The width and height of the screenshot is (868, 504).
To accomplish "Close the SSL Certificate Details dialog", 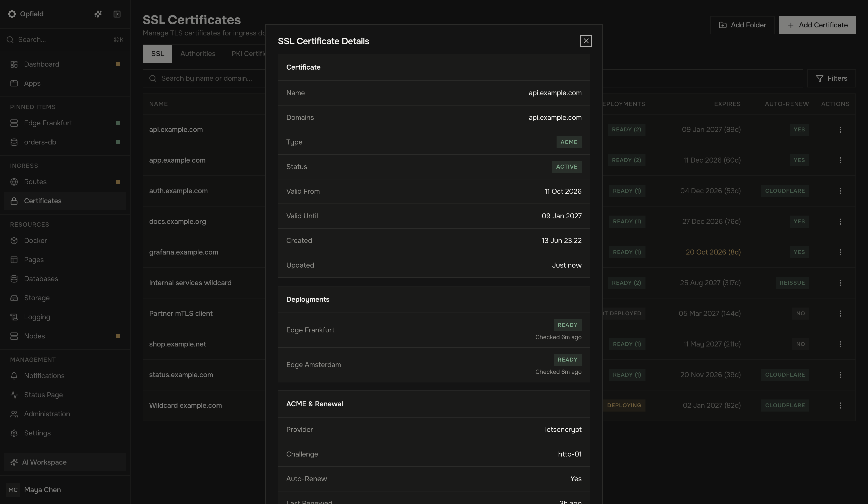I will point(586,41).
